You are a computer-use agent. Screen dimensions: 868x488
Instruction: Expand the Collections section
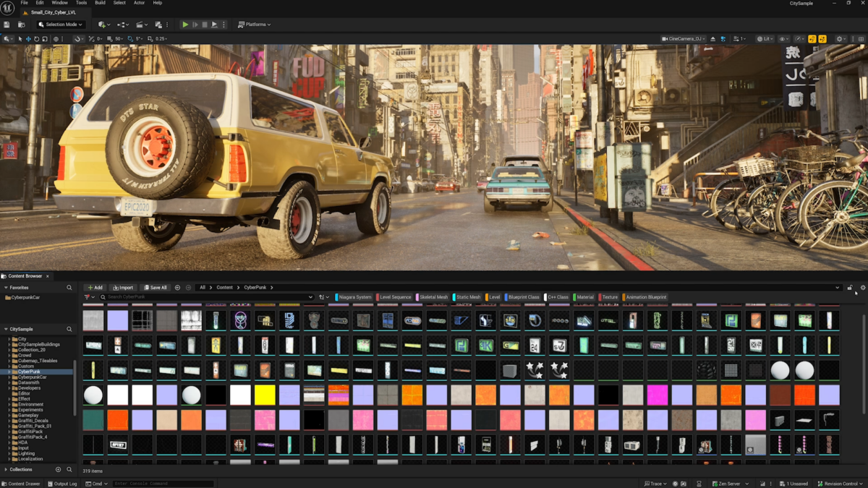point(7,469)
